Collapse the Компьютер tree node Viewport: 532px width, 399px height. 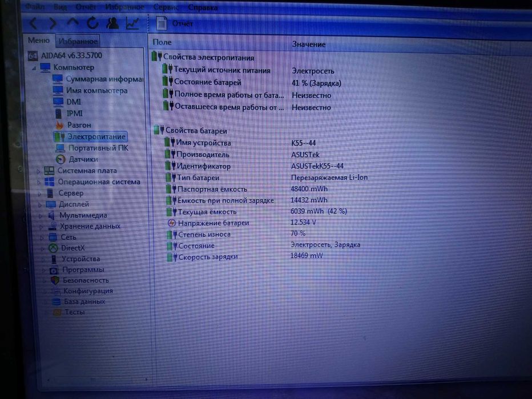(34, 68)
